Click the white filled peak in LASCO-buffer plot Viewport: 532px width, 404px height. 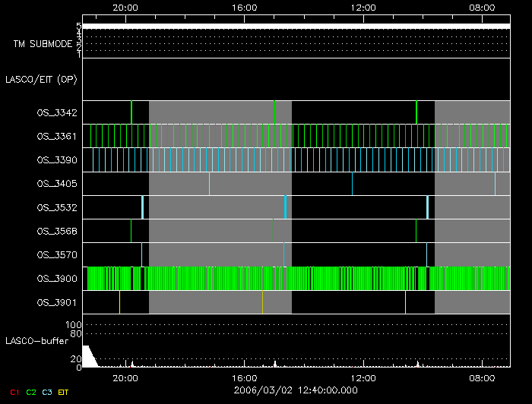pyautogui.click(x=89, y=357)
